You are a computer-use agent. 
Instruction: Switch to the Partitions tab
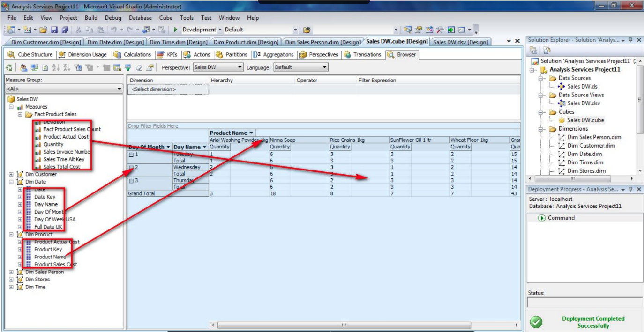click(x=231, y=54)
